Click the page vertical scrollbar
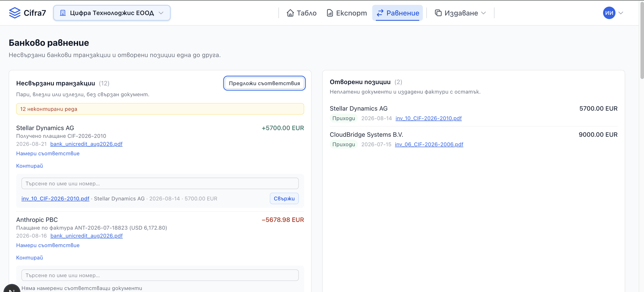 642,40
